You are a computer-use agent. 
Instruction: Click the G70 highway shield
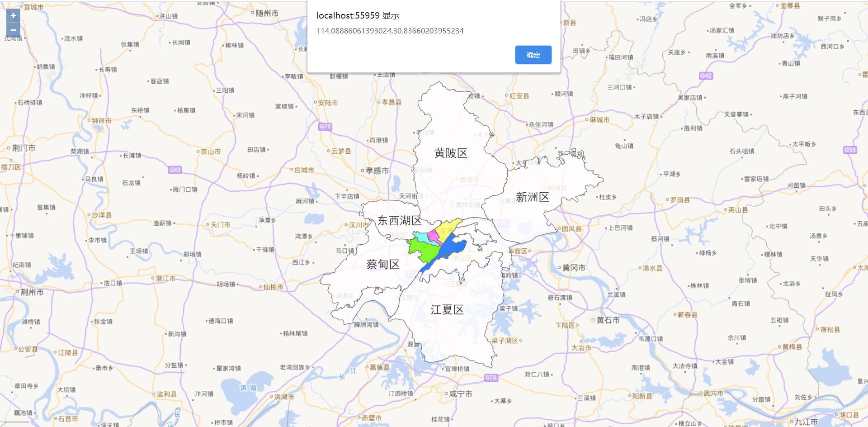point(325,126)
